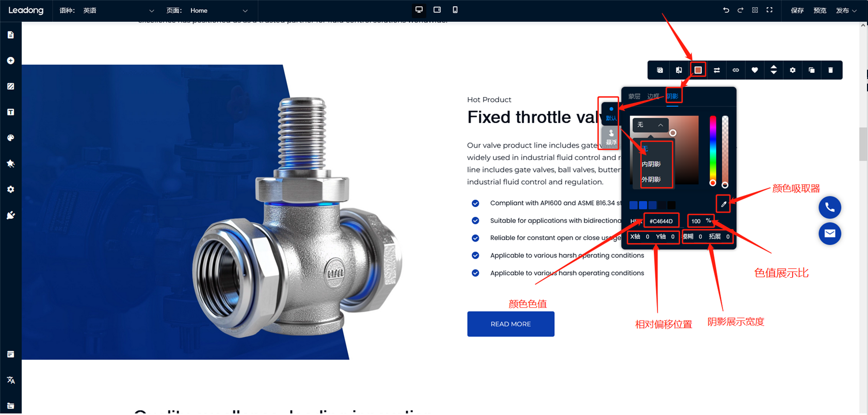Click the delete trash icon in floating toolbar

(830, 70)
